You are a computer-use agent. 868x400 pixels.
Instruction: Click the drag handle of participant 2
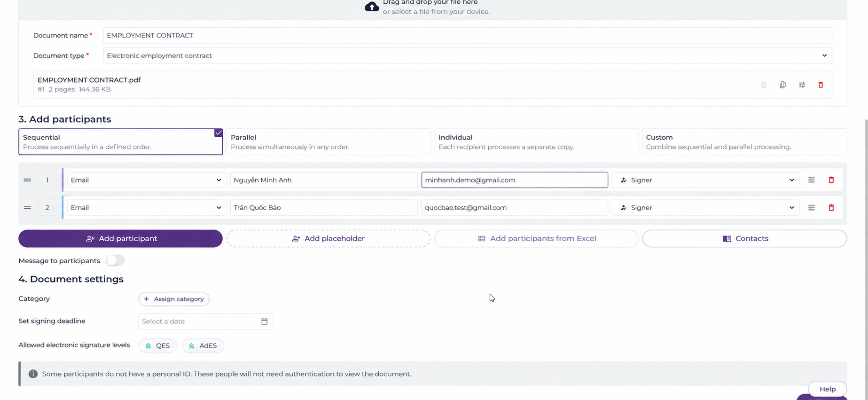click(x=27, y=208)
